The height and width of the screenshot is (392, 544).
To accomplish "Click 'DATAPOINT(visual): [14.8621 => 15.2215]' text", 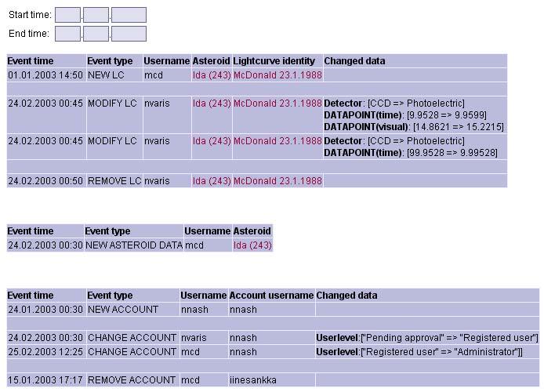I will [x=414, y=127].
